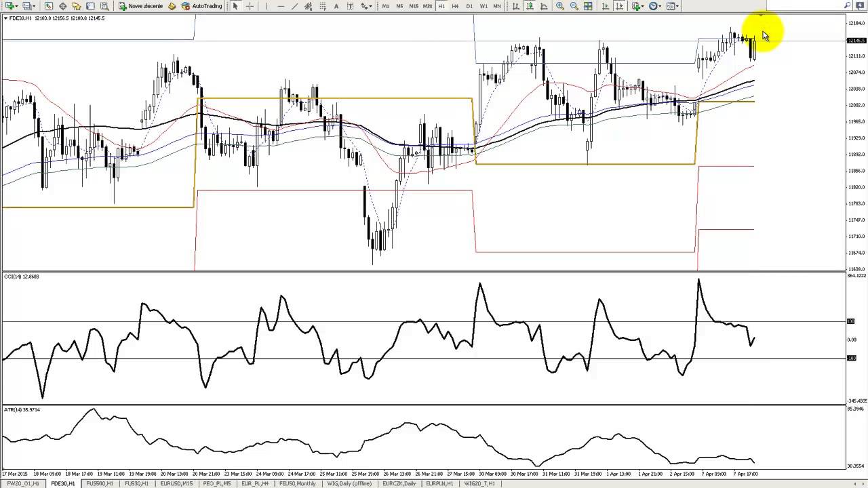Viewport: 868px width, 488px height.
Task: Tile chart windows icon
Action: 588,6
